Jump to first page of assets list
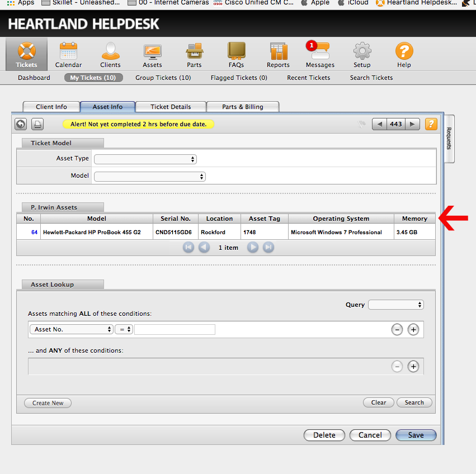 188,247
